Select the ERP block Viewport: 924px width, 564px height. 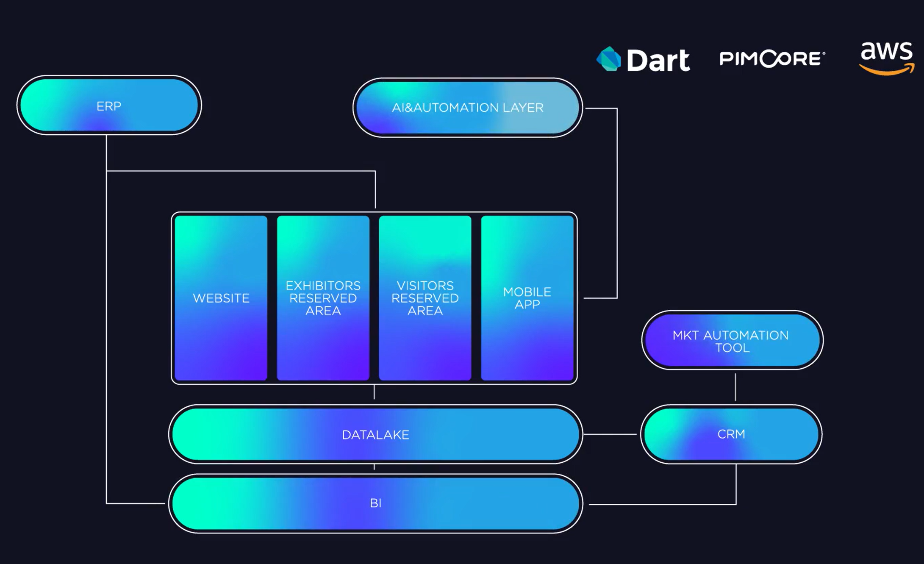[x=109, y=105]
